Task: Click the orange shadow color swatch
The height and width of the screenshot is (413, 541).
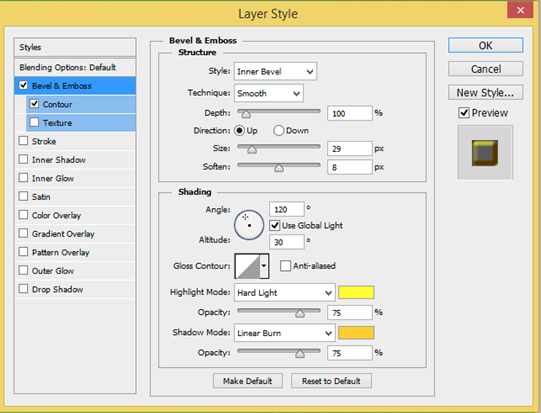Action: coord(356,333)
